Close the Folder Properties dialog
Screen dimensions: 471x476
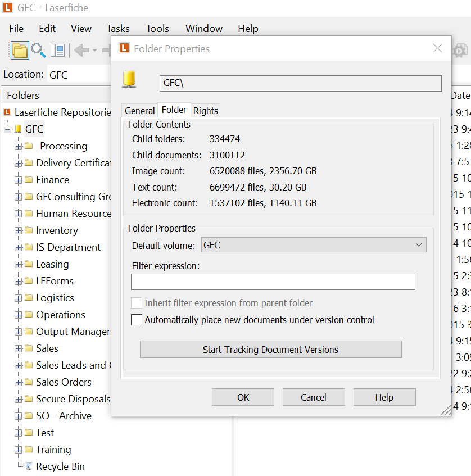tap(437, 48)
